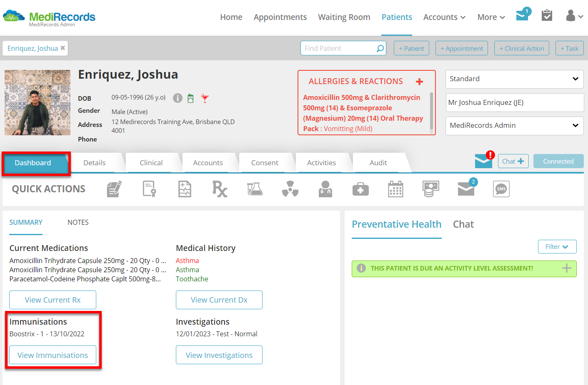Switch to the Clinical tab
This screenshot has height=385, width=588.
pyautogui.click(x=151, y=163)
